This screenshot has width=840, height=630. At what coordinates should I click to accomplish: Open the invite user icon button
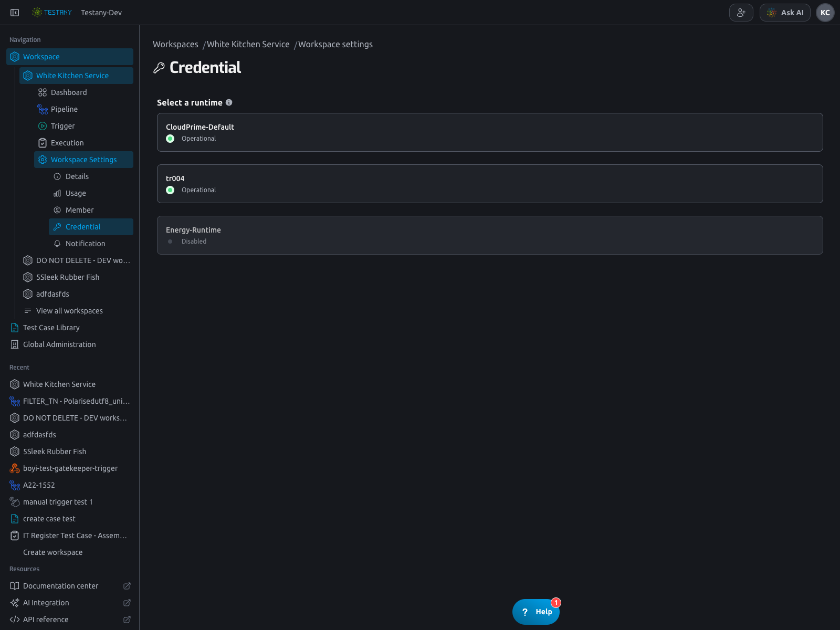(x=741, y=13)
